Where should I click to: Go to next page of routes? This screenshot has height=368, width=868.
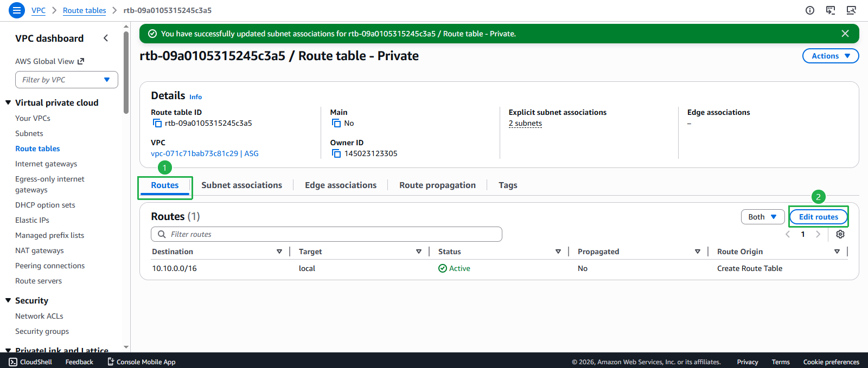coord(818,234)
